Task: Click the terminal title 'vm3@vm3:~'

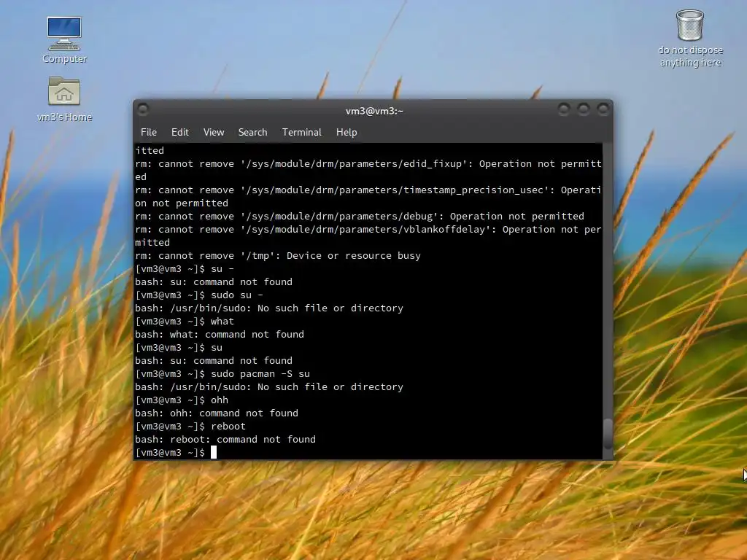Action: (x=374, y=111)
